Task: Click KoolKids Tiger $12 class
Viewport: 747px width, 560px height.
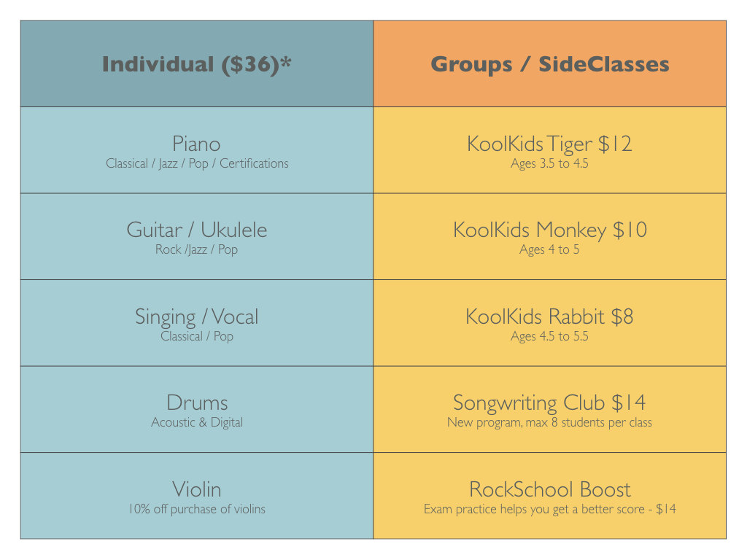Action: coord(550,144)
